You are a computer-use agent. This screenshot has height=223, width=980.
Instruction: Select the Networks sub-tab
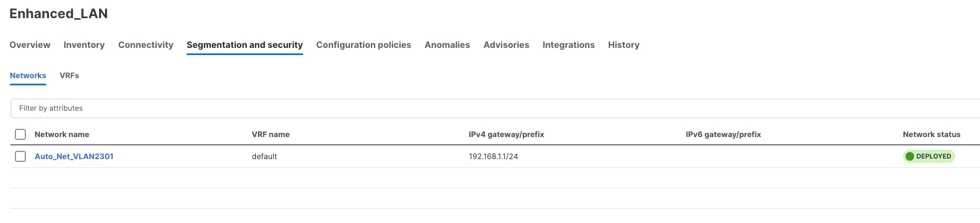28,75
